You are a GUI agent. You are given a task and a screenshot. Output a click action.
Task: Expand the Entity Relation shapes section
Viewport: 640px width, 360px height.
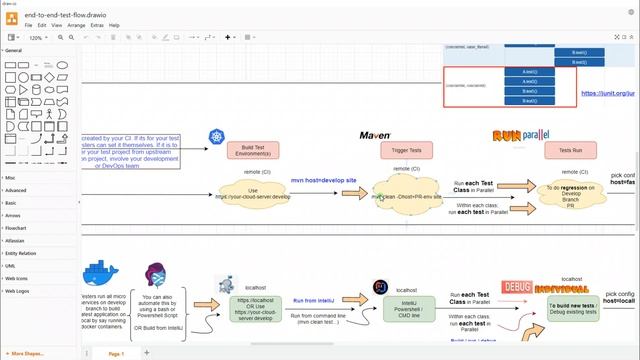tap(20, 253)
